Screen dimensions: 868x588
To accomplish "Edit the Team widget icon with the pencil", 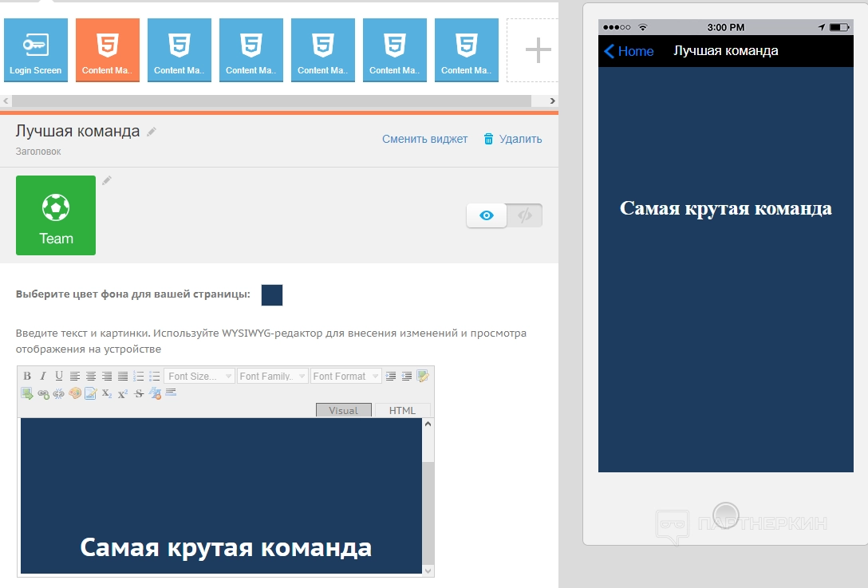I will tap(107, 181).
